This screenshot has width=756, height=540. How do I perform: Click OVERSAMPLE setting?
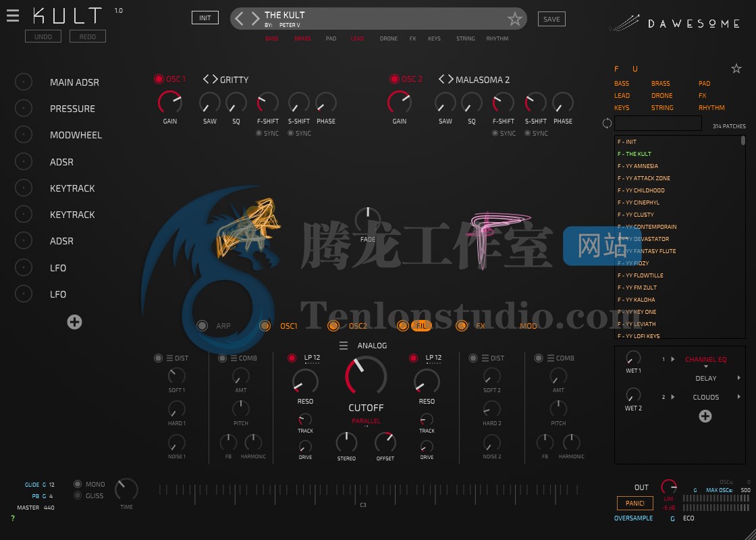pos(633,518)
